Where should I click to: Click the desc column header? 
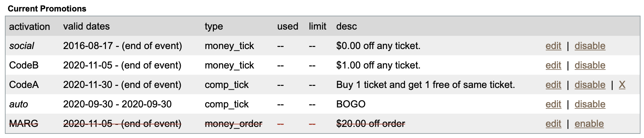[347, 26]
